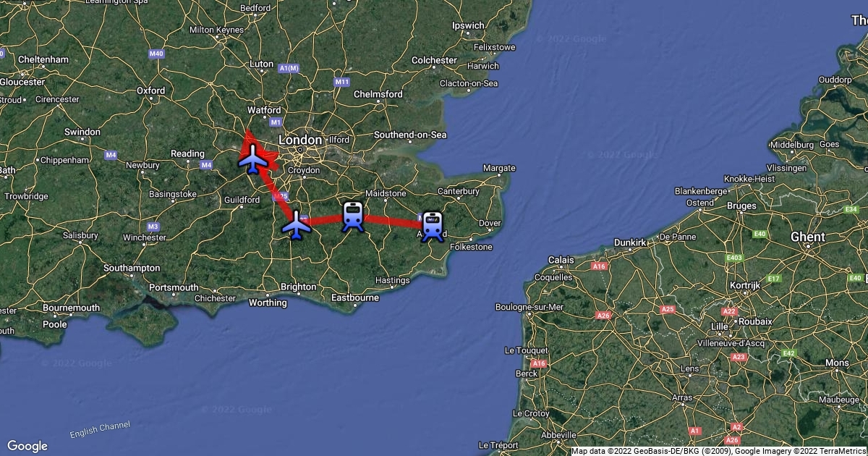
Task: Select the train marker near Ashford
Action: click(433, 225)
